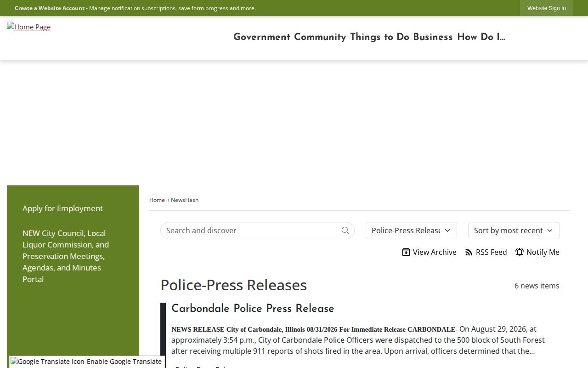Click the NewsFlash breadcrumb
Image resolution: width=588 pixels, height=368 pixels.
[185, 200]
